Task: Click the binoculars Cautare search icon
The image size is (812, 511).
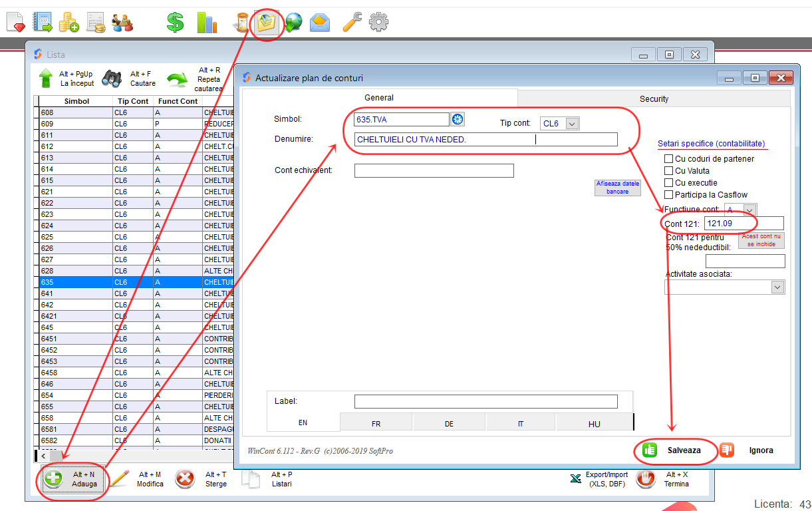Action: [x=112, y=79]
